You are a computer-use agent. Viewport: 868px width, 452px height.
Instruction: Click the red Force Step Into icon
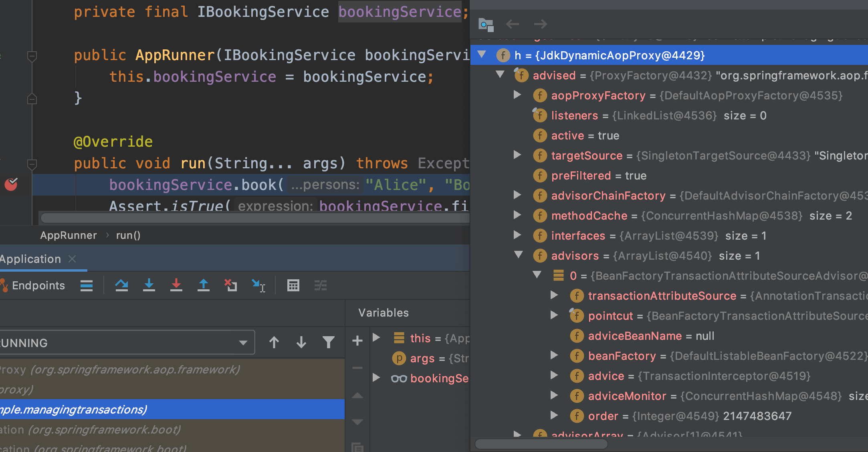coord(176,285)
